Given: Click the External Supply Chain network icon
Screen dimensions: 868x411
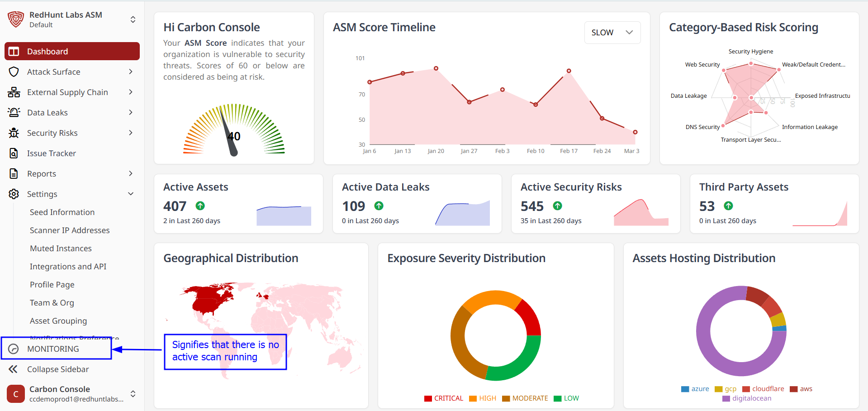Looking at the screenshot, I should pos(14,92).
